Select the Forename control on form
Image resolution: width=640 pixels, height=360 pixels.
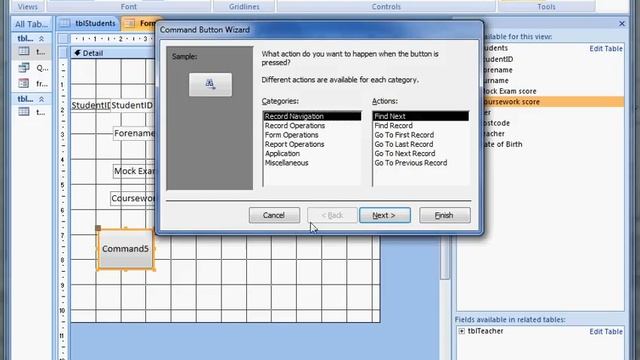(x=134, y=133)
